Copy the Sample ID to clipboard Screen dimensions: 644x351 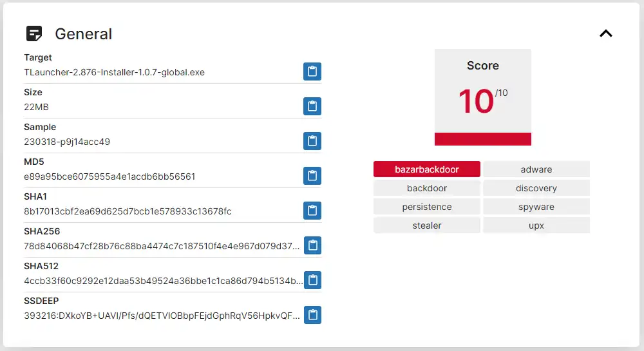click(312, 141)
